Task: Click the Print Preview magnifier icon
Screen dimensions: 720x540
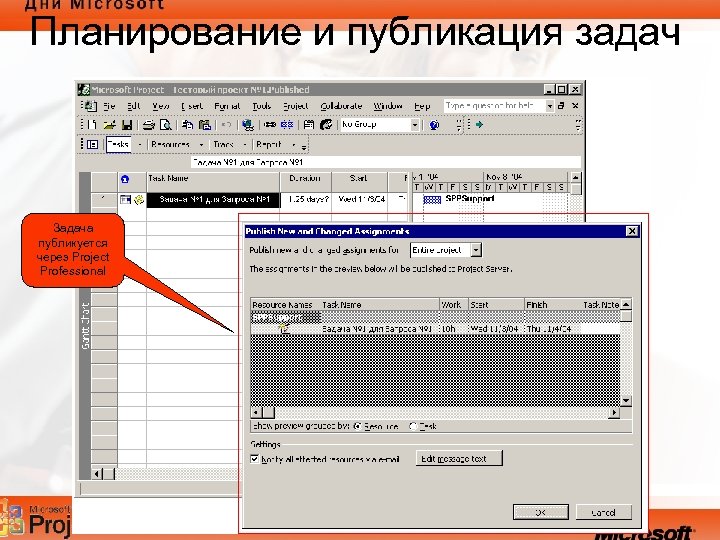Action: click(x=165, y=124)
